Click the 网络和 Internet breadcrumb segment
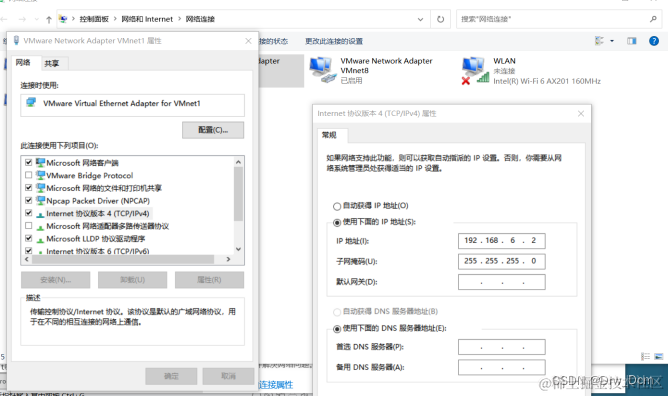 click(147, 19)
